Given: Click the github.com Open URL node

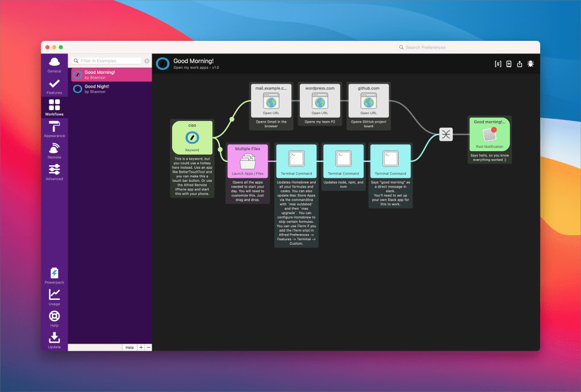Looking at the screenshot, I should (x=369, y=99).
